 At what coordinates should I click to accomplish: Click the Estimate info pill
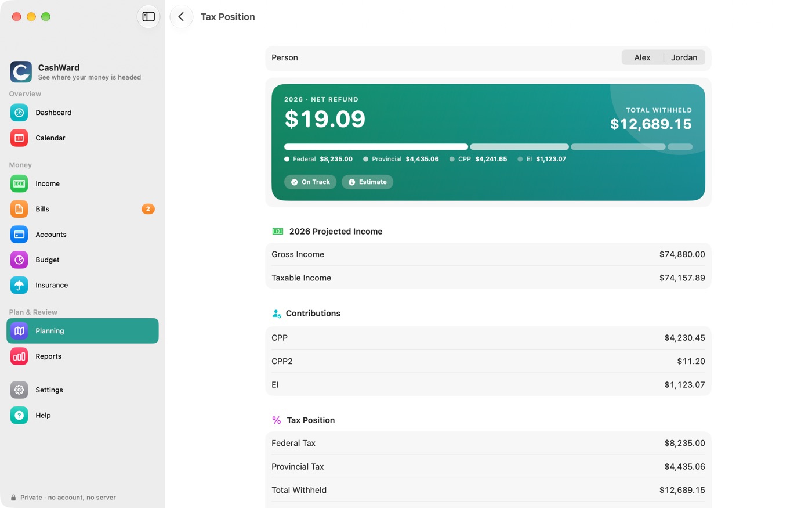pyautogui.click(x=367, y=182)
